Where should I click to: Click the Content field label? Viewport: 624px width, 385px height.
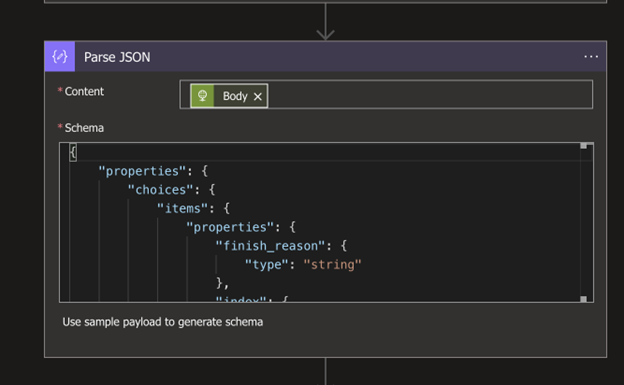[x=84, y=92]
